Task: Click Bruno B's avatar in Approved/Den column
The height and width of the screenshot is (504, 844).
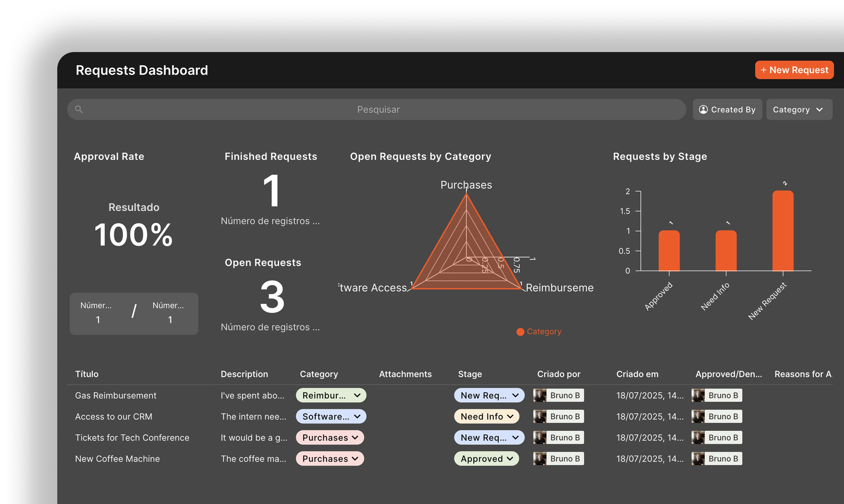Action: (x=698, y=395)
